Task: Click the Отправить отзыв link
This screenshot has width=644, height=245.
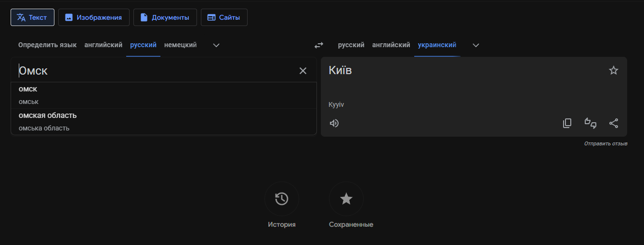Action: click(605, 144)
